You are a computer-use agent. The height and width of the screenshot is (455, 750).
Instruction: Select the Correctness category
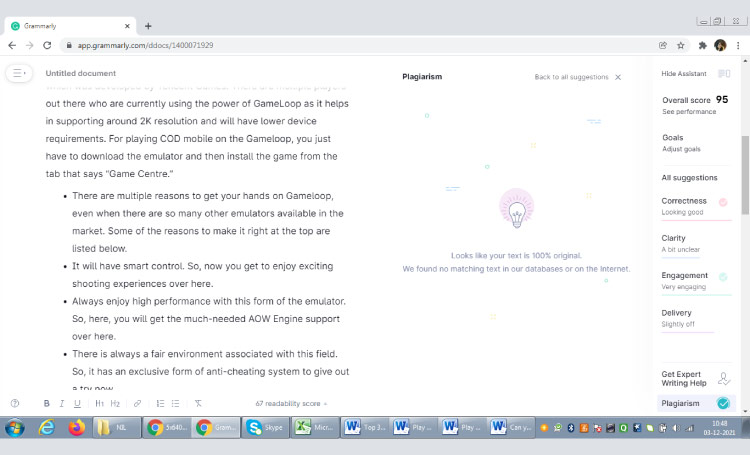[x=695, y=206]
